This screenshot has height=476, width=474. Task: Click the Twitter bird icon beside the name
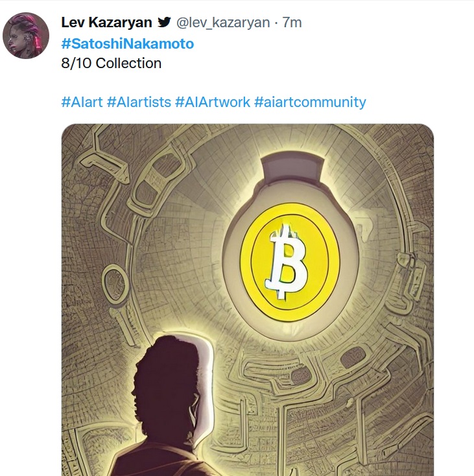pos(164,22)
